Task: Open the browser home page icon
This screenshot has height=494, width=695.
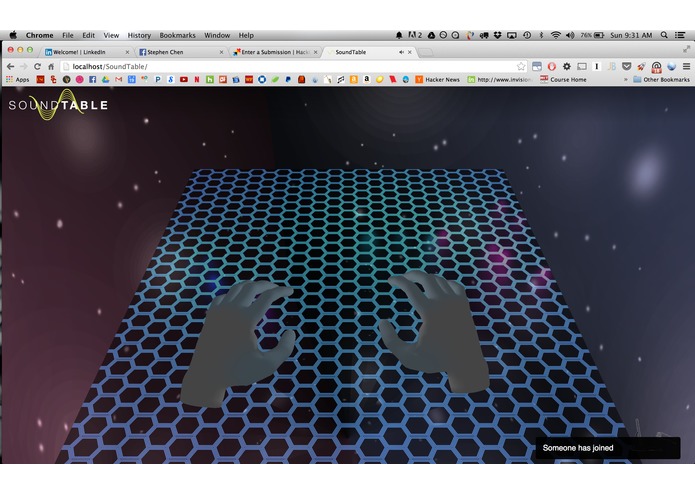Action: click(51, 66)
